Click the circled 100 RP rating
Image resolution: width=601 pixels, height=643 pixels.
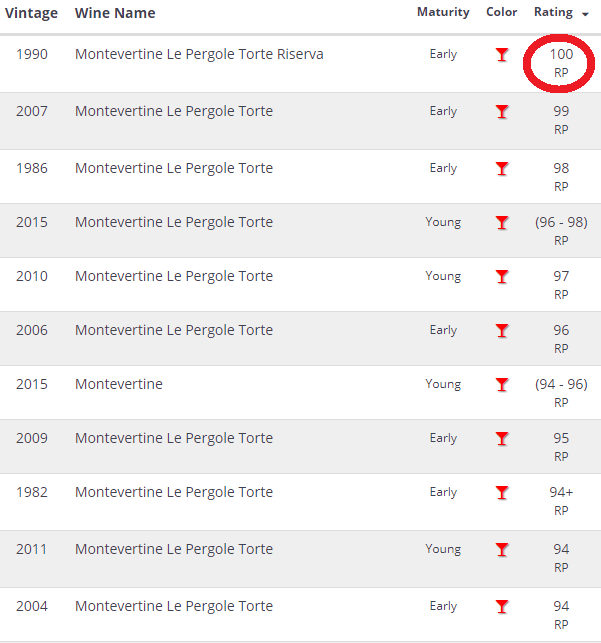pos(561,62)
